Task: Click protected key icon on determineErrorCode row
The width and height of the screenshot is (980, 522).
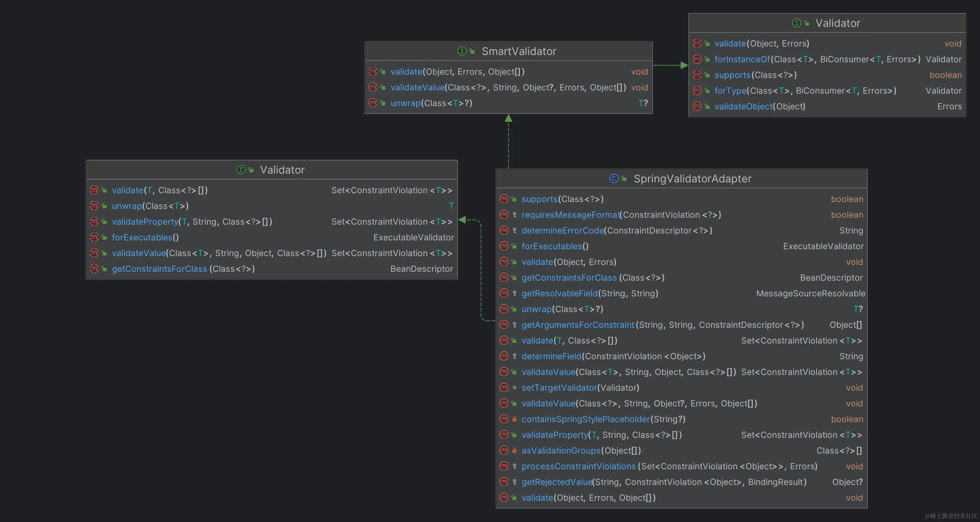Action: pos(514,230)
